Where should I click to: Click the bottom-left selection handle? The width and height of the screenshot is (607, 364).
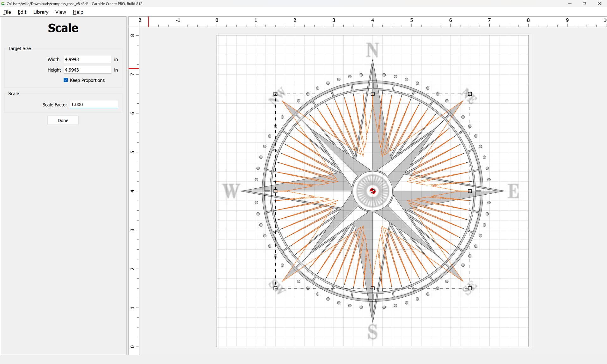(275, 288)
